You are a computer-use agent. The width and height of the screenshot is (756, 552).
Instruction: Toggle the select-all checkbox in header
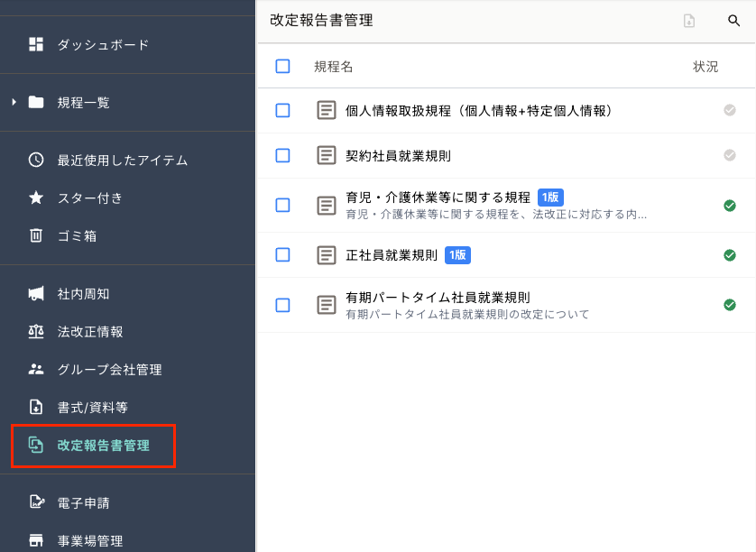click(x=283, y=66)
